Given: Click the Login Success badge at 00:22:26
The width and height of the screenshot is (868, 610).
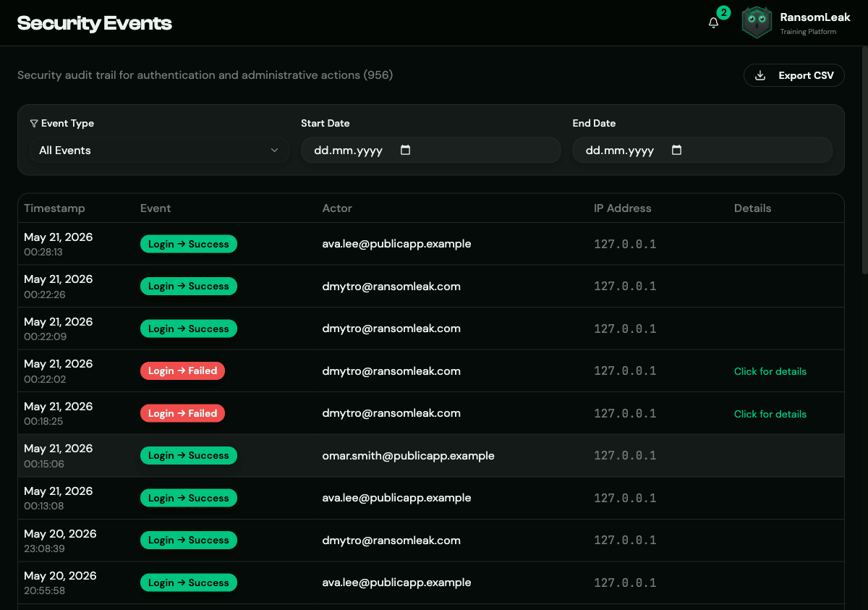Looking at the screenshot, I should 189,286.
